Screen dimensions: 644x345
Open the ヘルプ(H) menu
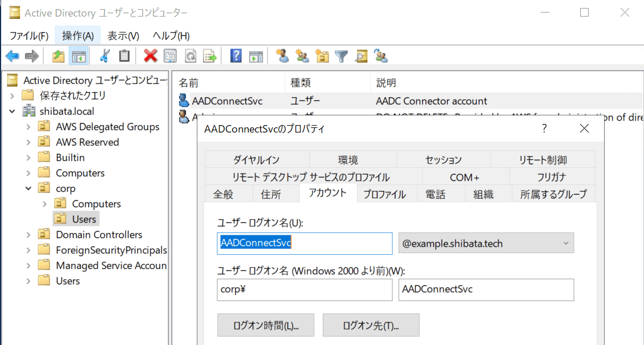(x=171, y=36)
